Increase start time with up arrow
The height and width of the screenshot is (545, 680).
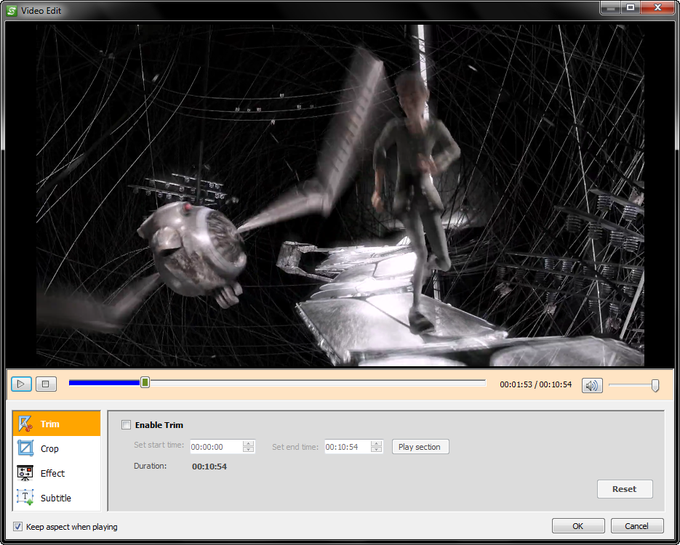248,444
